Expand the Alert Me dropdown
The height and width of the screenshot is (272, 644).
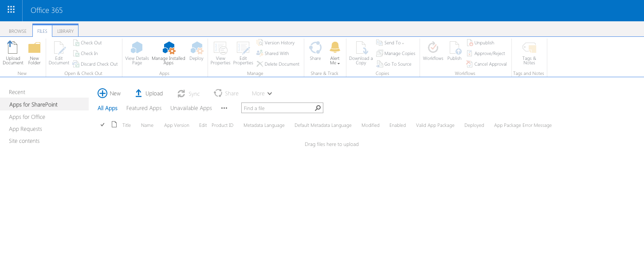pyautogui.click(x=335, y=53)
